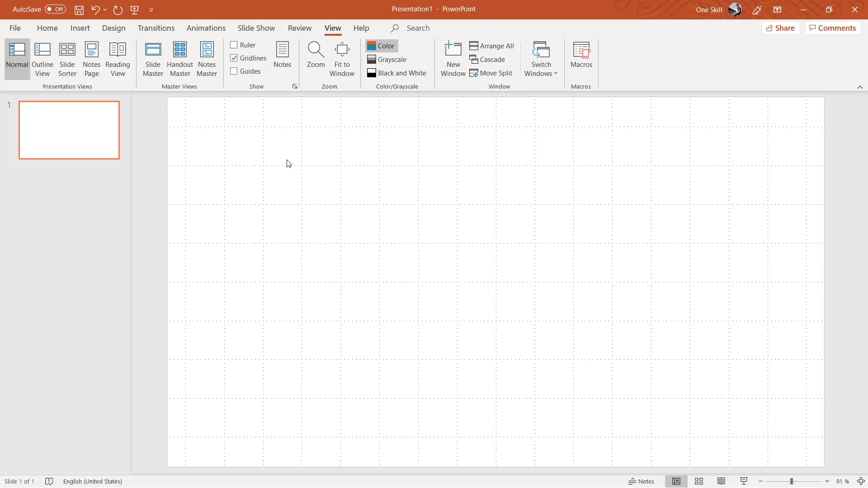Viewport: 868px width, 488px height.
Task: Fit slide to current window icon
Action: (x=861, y=481)
